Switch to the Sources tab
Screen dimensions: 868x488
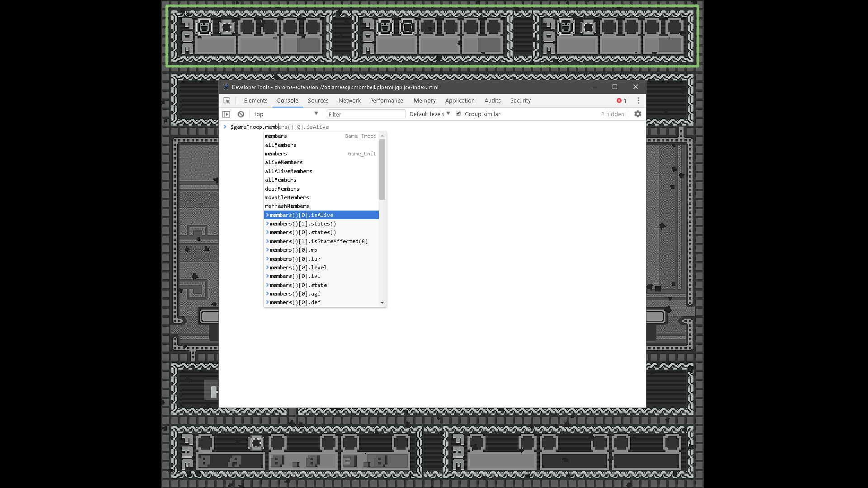318,101
